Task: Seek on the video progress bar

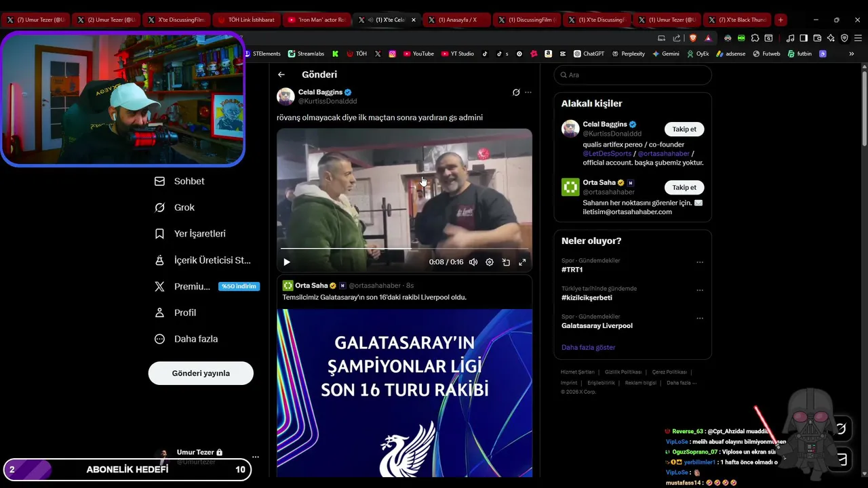Action: tap(404, 249)
